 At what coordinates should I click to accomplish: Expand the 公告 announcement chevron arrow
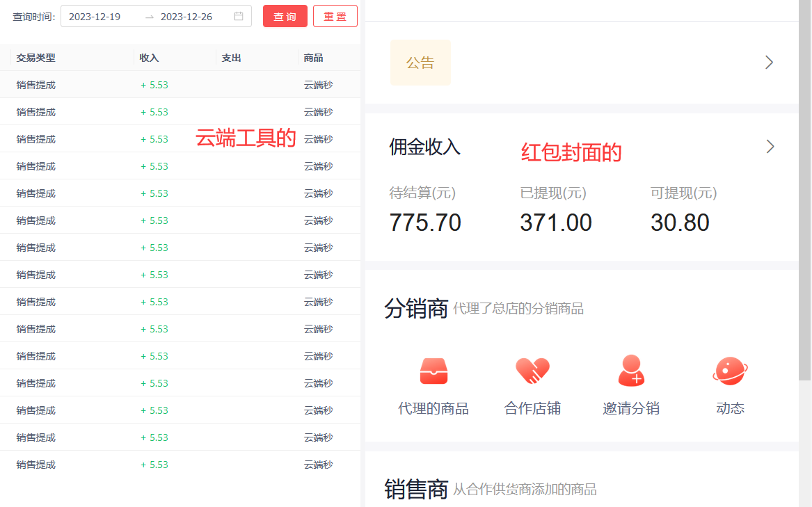[769, 63]
